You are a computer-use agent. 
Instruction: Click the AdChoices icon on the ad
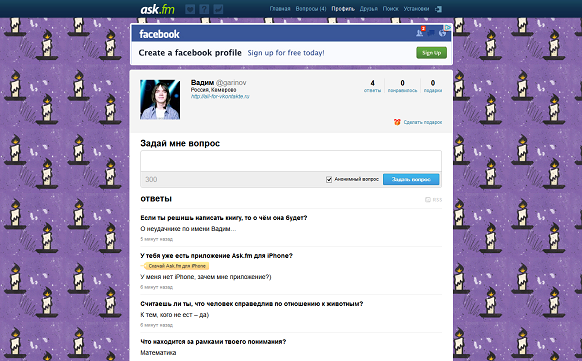pos(448,27)
